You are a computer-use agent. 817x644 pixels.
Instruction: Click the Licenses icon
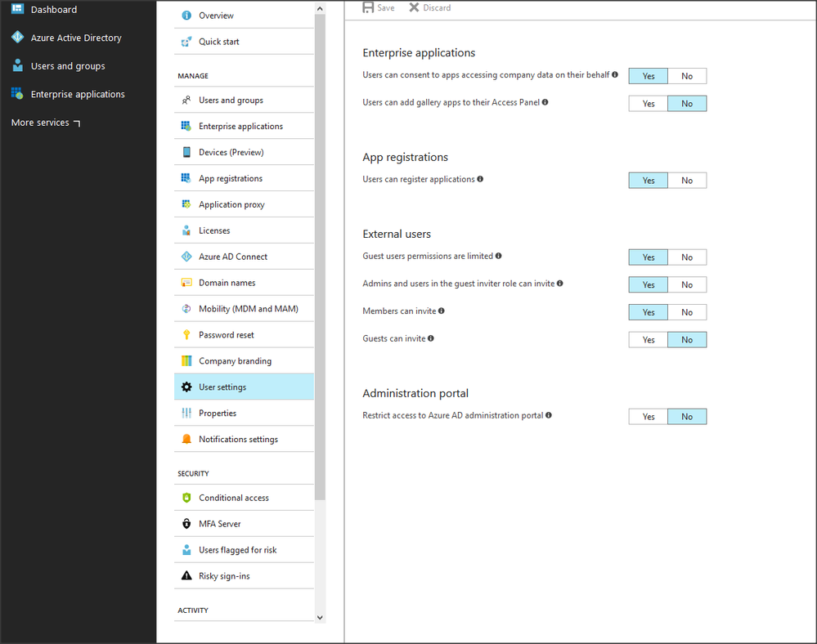186,230
